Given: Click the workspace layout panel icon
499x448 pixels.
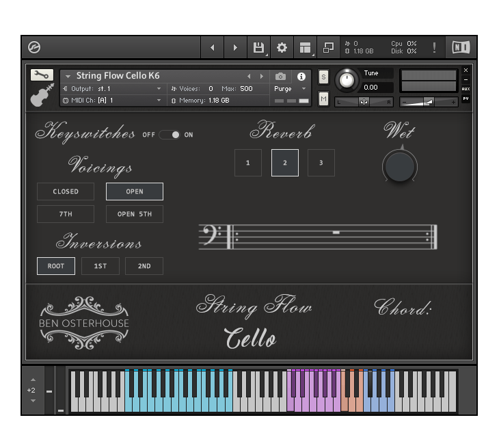Looking at the screenshot, I should [x=305, y=47].
